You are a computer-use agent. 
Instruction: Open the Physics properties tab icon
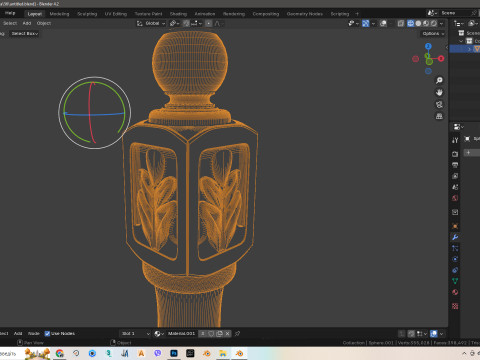coord(455,259)
